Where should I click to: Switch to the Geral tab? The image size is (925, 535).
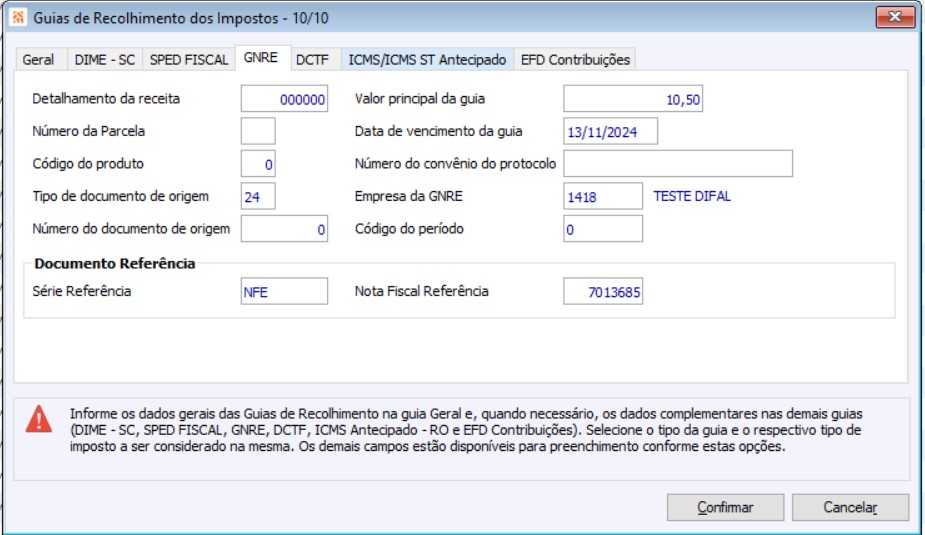point(38,60)
